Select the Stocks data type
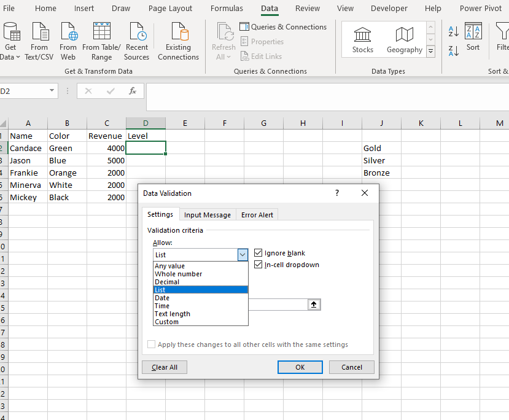Image resolution: width=509 pixels, height=420 pixels. tap(363, 39)
